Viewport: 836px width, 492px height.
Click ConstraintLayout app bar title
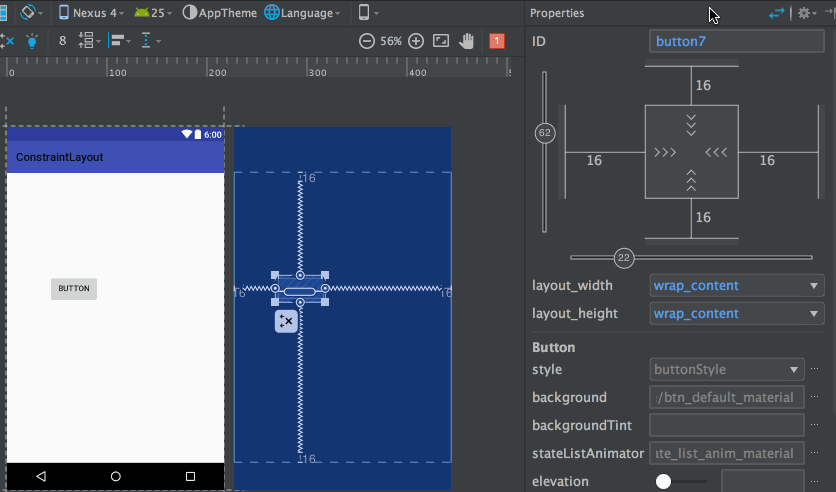pyautogui.click(x=60, y=157)
